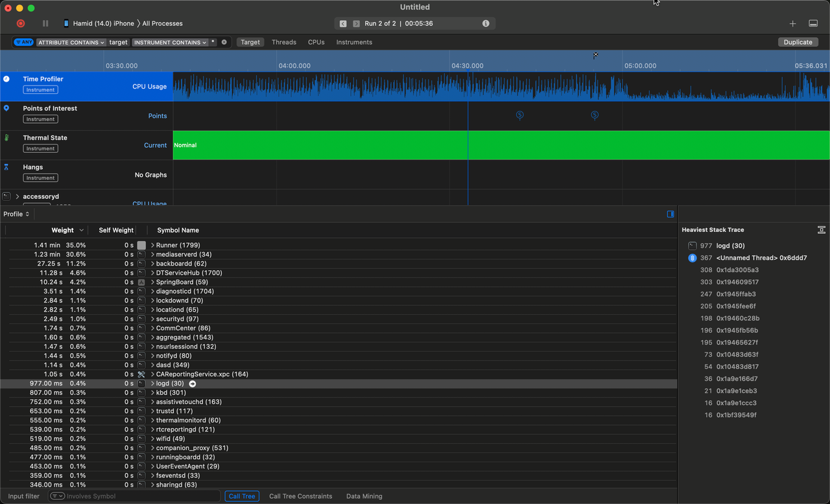
Task: Select the iPhone device icon in toolbar
Action: [x=66, y=23]
